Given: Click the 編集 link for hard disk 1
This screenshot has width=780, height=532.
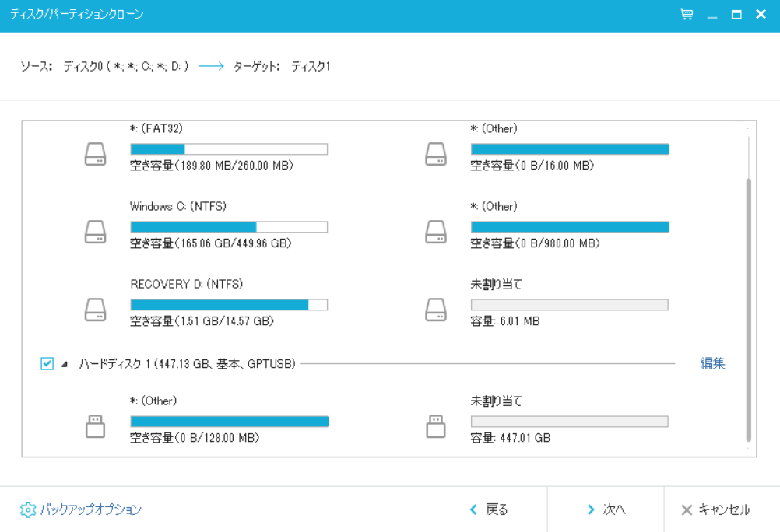Looking at the screenshot, I should pyautogui.click(x=712, y=363).
